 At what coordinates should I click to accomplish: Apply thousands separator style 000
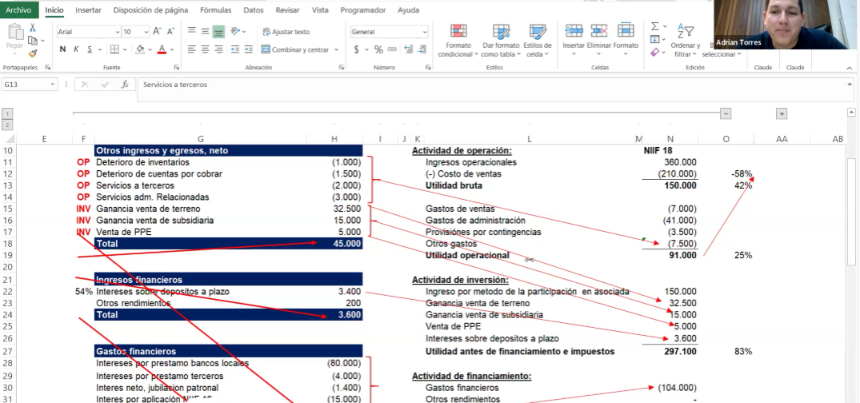coord(392,49)
